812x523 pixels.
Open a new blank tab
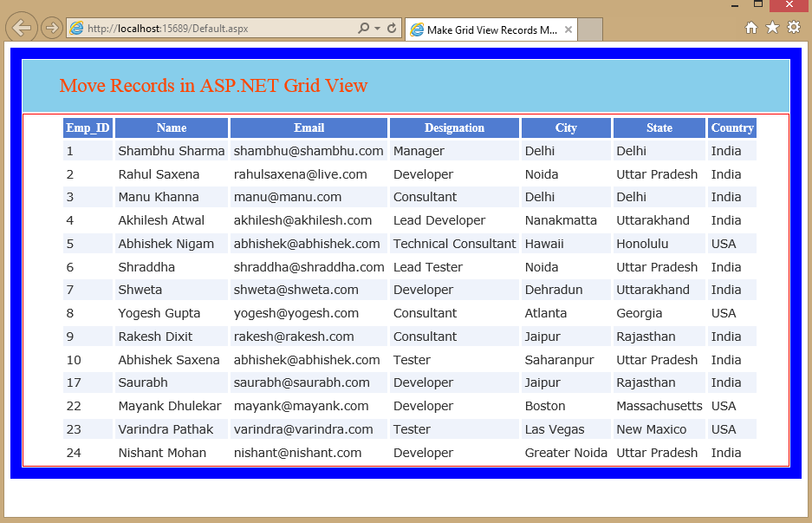pos(590,29)
